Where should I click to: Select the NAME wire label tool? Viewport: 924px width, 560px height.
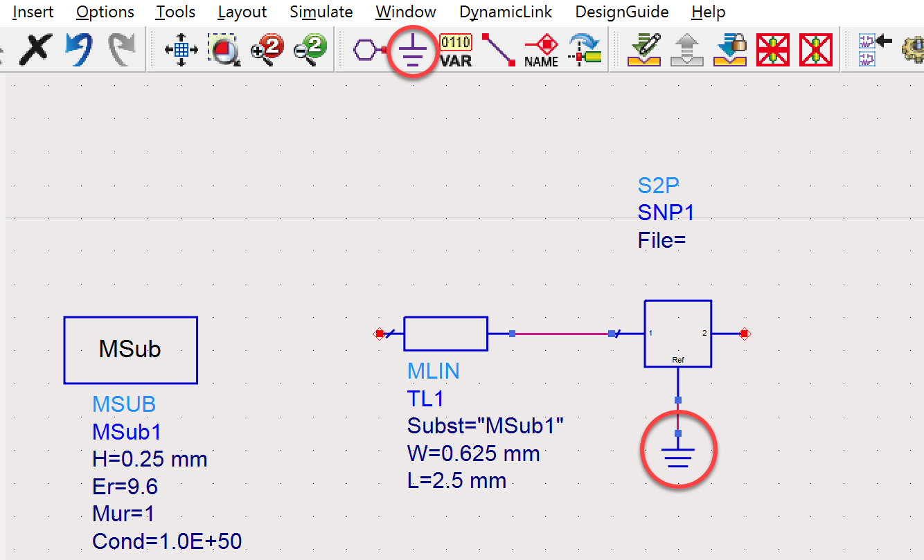click(541, 50)
